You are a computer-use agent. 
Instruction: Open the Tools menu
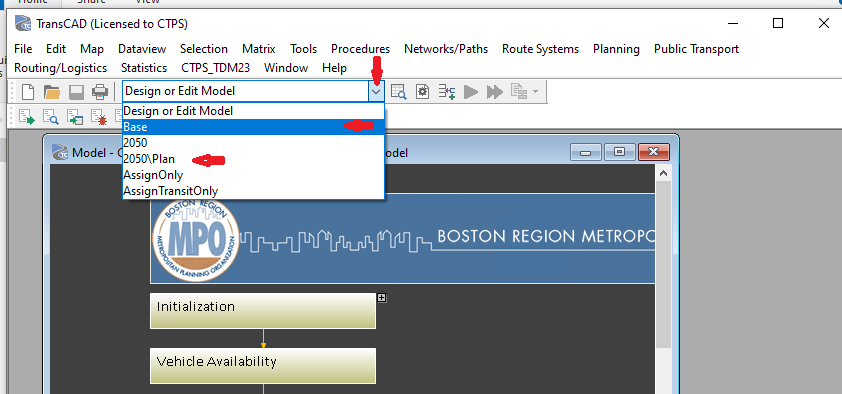coord(304,49)
